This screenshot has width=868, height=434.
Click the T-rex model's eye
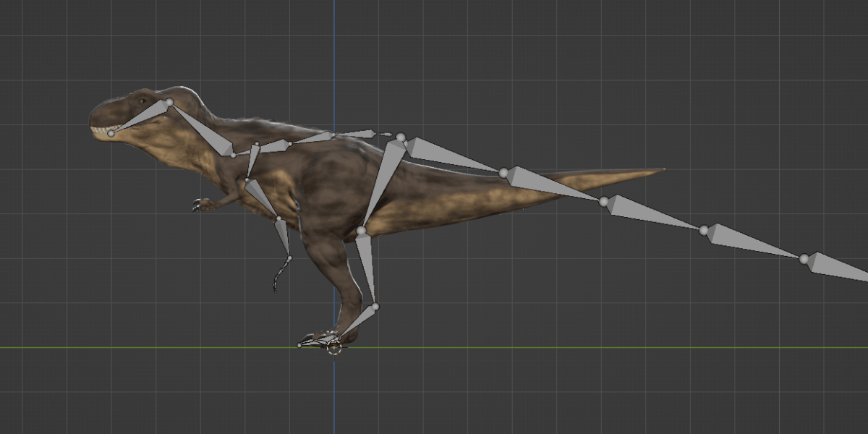tap(144, 101)
